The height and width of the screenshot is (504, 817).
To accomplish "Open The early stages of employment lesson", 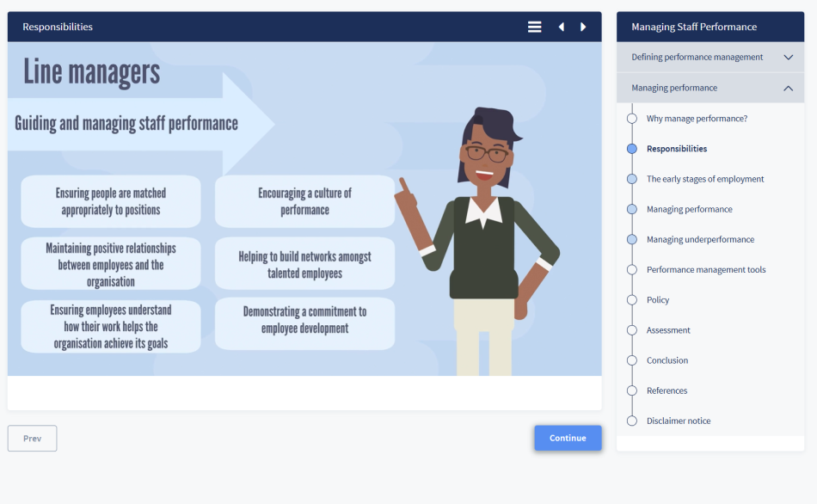I will [x=705, y=179].
